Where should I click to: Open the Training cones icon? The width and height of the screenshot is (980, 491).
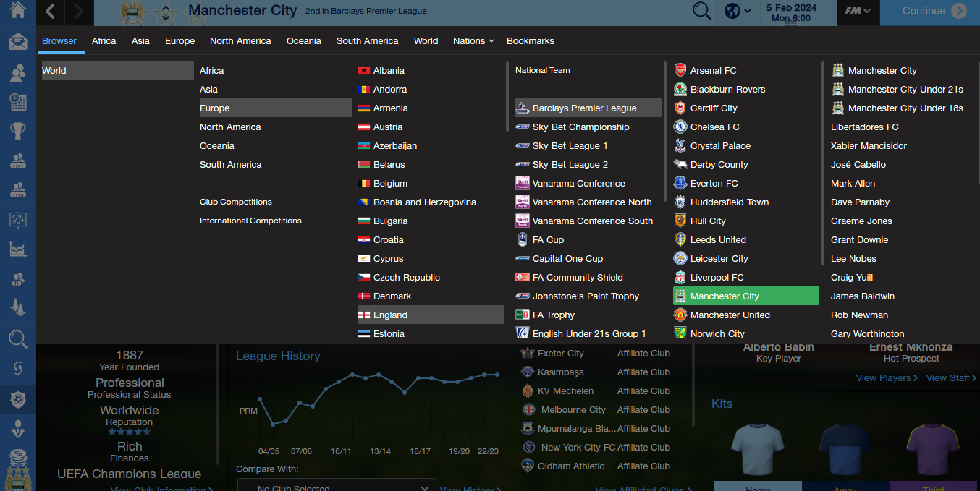point(18,309)
